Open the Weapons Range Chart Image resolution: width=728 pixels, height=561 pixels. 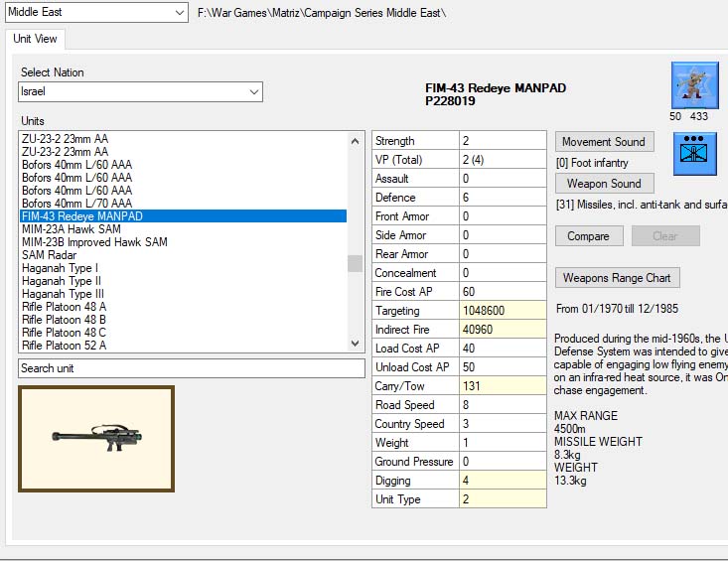618,277
